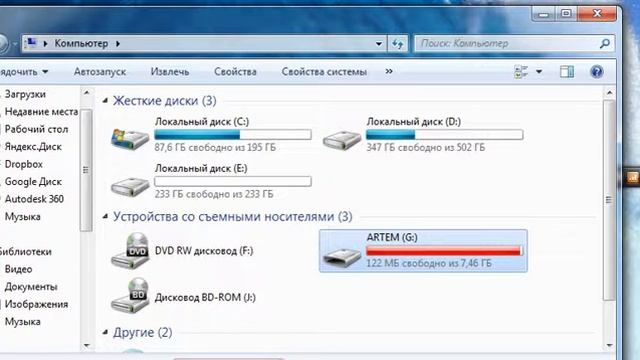Open Загрузки in the navigation pane

25,94
